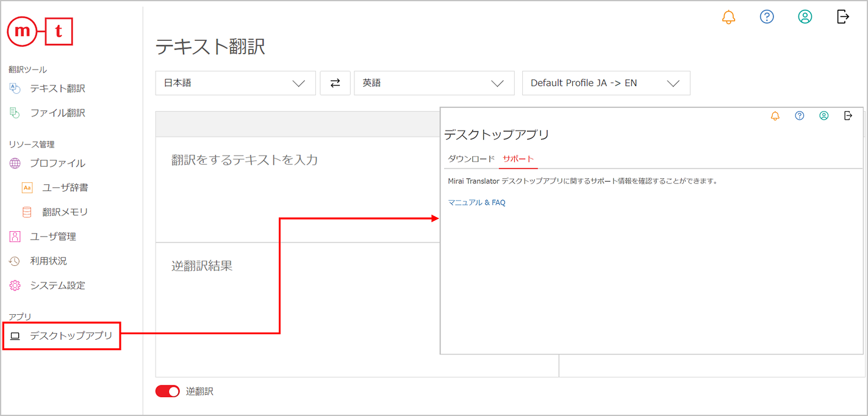
Task: Open the マニュアル & FAQ link
Action: (476, 203)
